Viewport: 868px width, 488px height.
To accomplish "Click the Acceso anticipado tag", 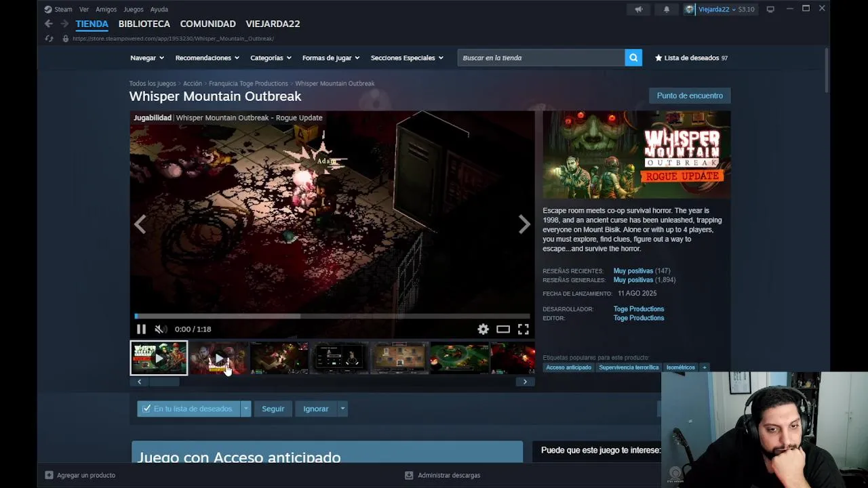I will pos(568,367).
